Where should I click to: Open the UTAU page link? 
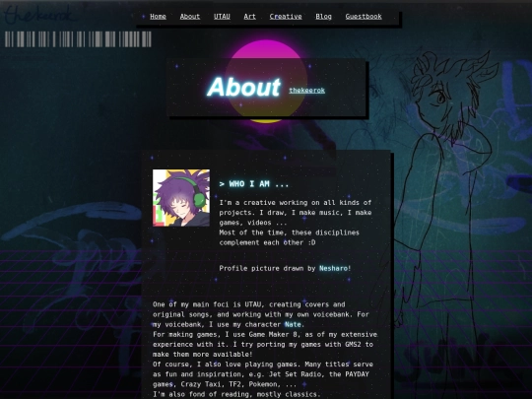pos(222,17)
